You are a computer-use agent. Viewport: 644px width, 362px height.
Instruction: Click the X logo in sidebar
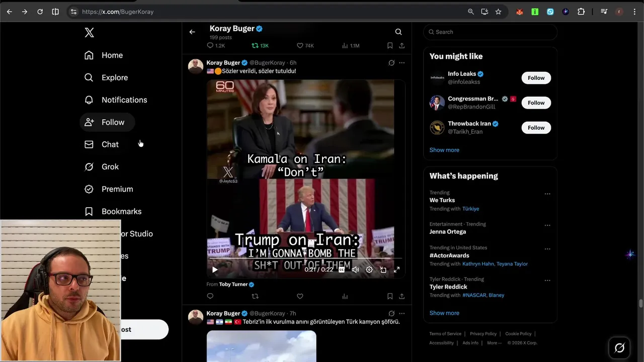[89, 33]
